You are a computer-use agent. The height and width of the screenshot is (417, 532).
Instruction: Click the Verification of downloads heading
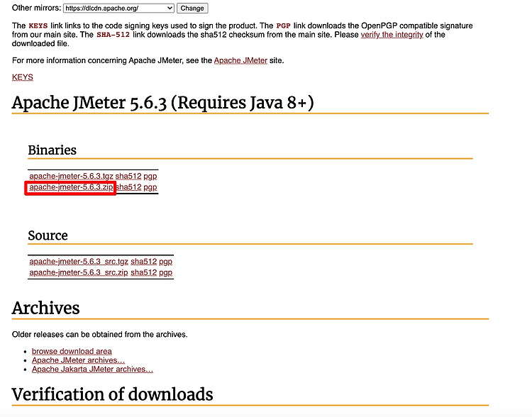click(112, 394)
